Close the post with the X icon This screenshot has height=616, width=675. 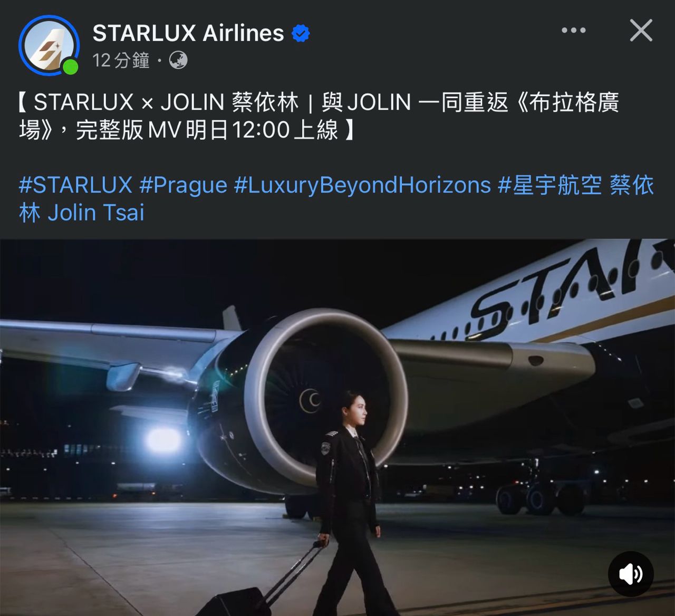click(641, 31)
